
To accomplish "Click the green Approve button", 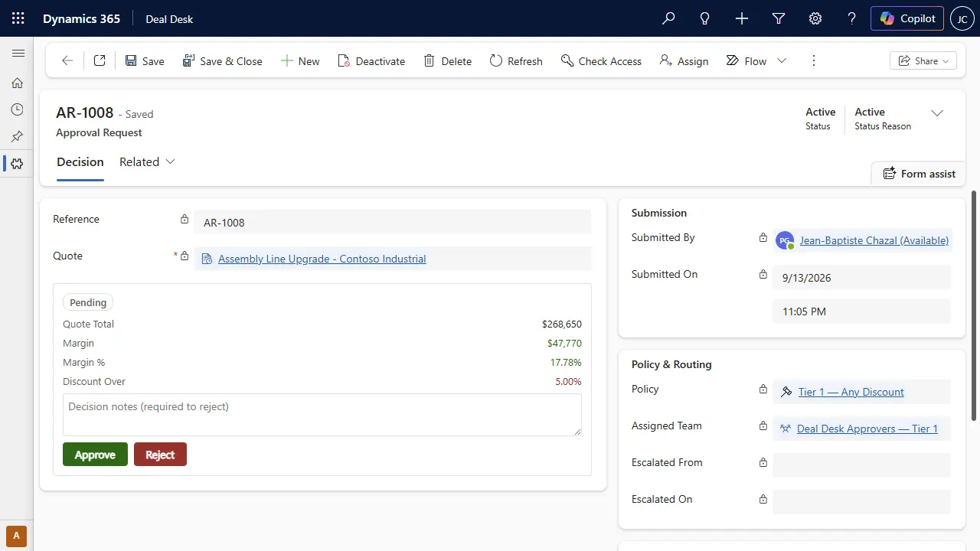I will point(95,455).
